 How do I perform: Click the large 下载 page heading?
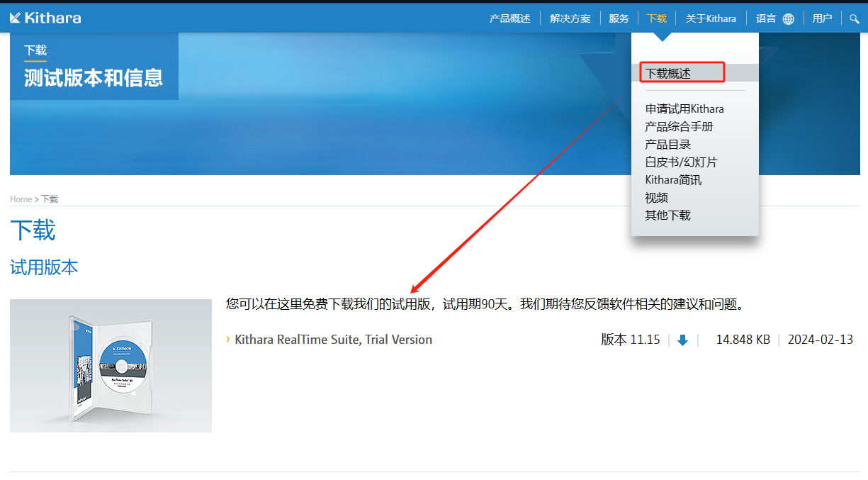tap(33, 230)
